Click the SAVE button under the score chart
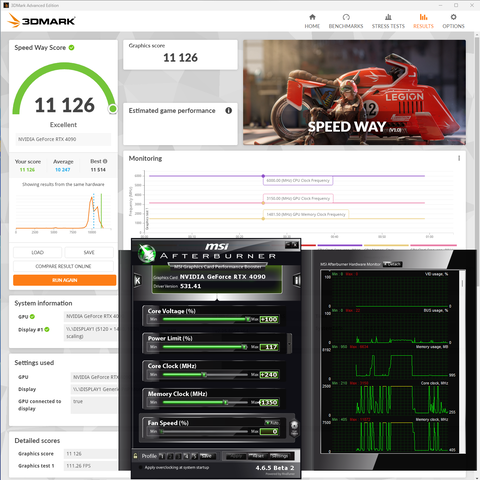This screenshot has width=480, height=480. 89,252
